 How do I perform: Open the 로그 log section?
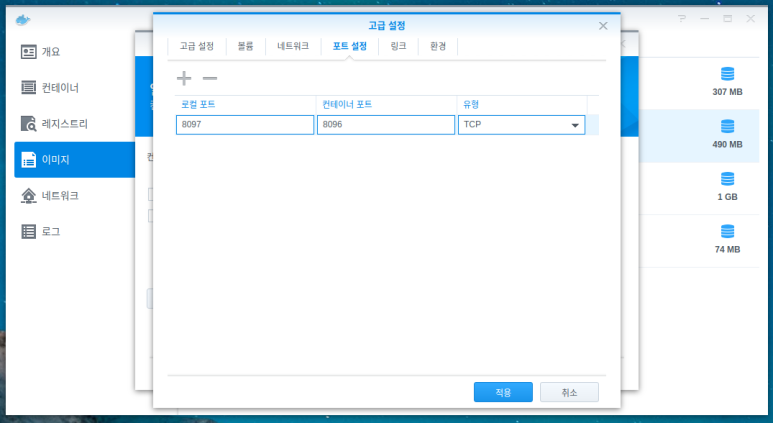tap(74, 232)
